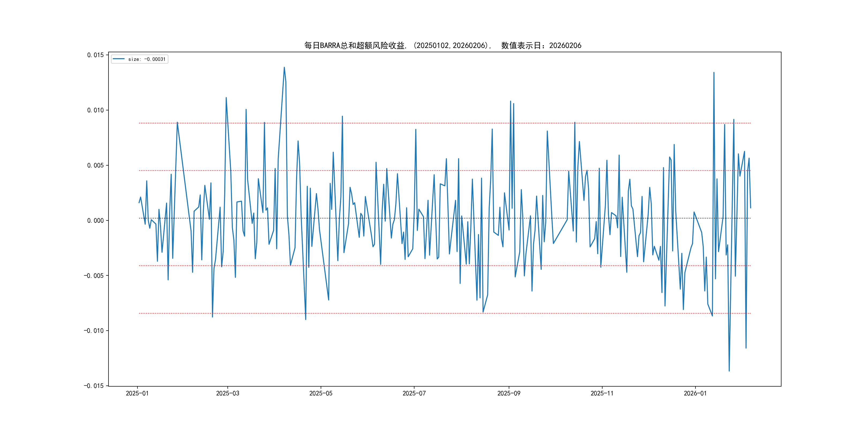The width and height of the screenshot is (868, 434).
Task: Click the blue line swatch in legend
Action: pos(119,59)
